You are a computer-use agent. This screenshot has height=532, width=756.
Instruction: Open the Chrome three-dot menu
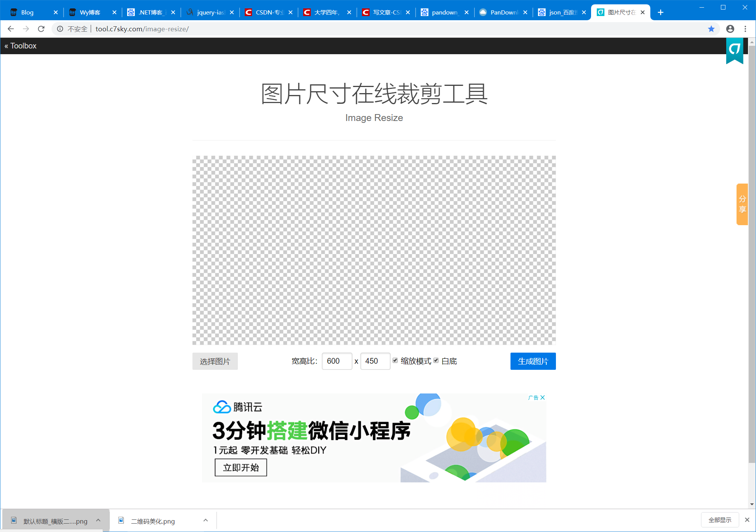coord(745,29)
